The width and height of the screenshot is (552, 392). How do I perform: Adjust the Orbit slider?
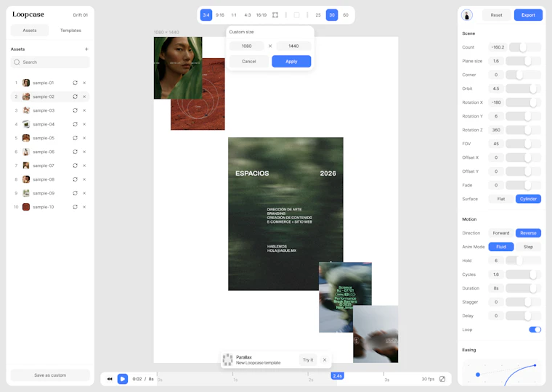[x=524, y=89]
